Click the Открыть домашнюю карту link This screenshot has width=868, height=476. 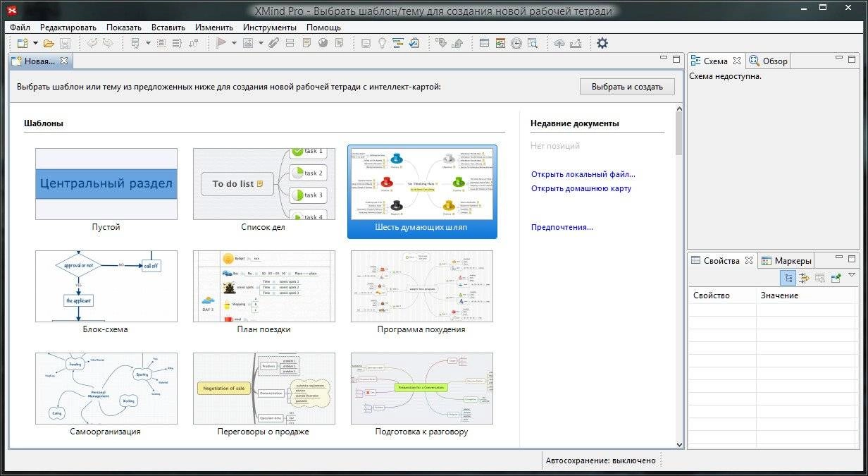[581, 188]
